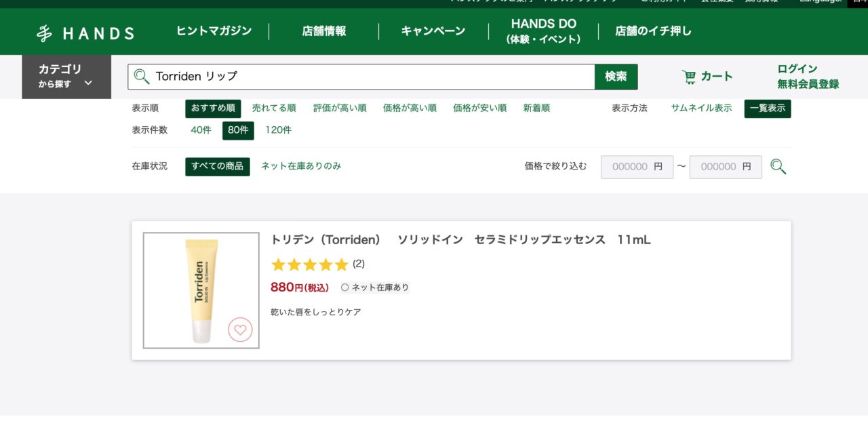The image size is (868, 432).
Task: Apply price filter with magnifier icon
Action: (778, 167)
